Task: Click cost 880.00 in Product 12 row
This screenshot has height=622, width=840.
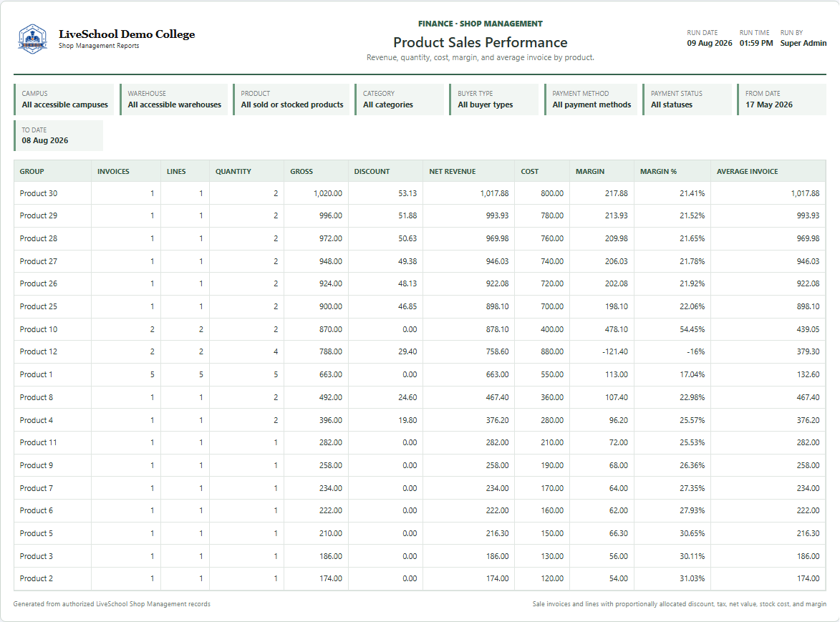Action: [552, 351]
